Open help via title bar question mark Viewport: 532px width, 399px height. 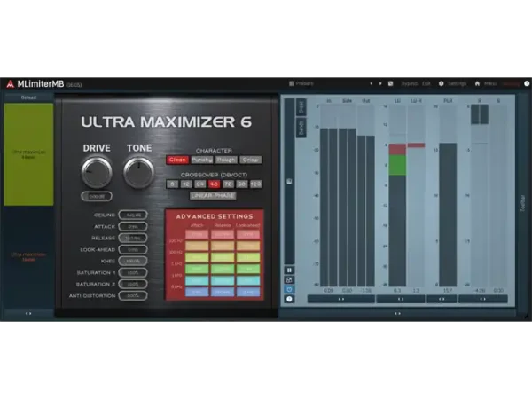[x=527, y=83]
